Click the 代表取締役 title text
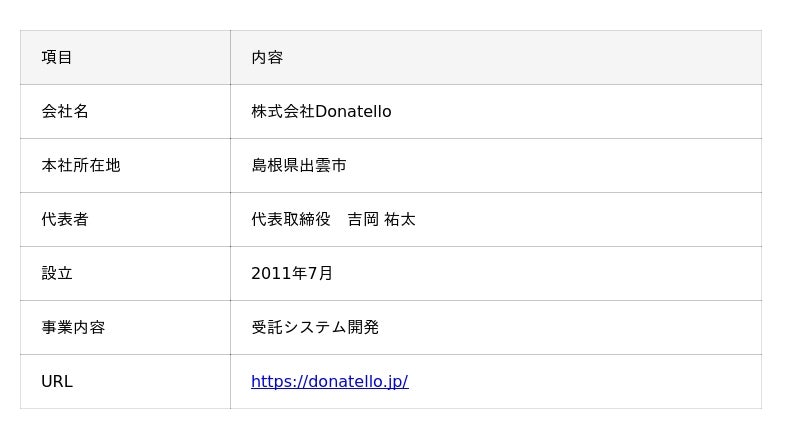800x439 pixels. point(291,219)
